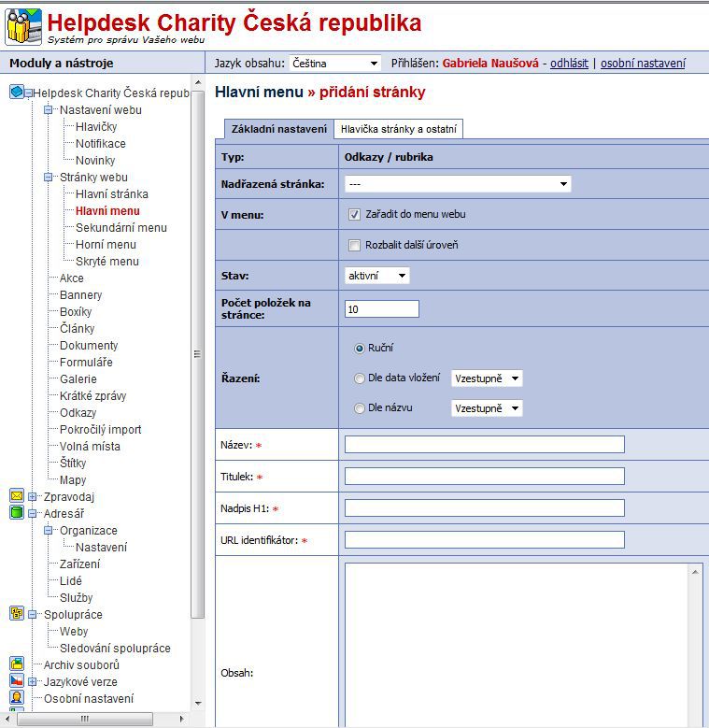Open Hlavičky in the tree

(x=96, y=127)
